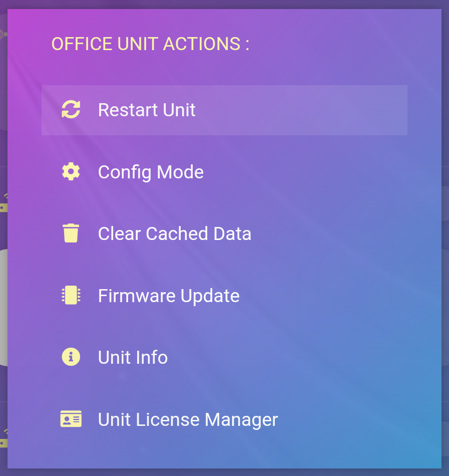Open the Unit License Manager text entry
This screenshot has height=476, width=449.
click(188, 419)
